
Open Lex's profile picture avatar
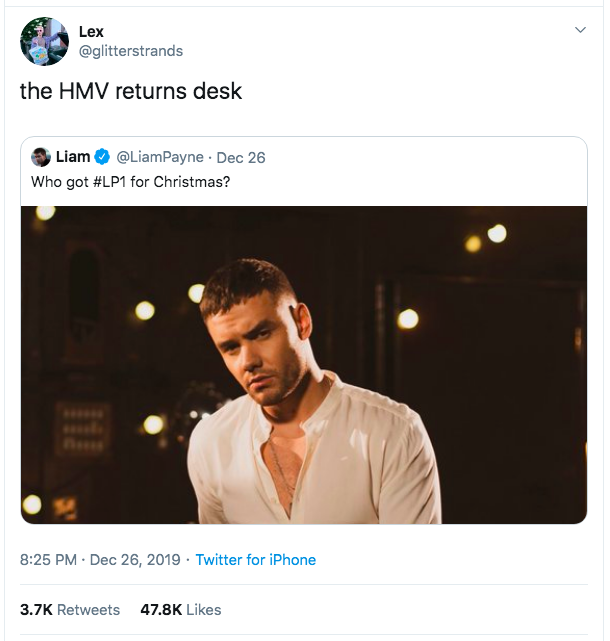[x=44, y=41]
